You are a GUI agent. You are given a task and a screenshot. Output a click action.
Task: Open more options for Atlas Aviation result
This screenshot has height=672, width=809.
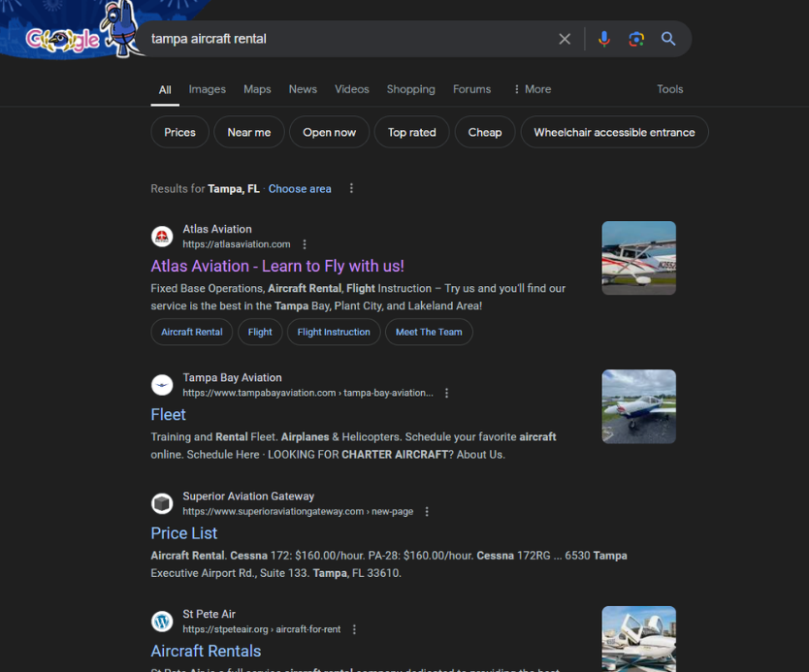[x=305, y=244]
